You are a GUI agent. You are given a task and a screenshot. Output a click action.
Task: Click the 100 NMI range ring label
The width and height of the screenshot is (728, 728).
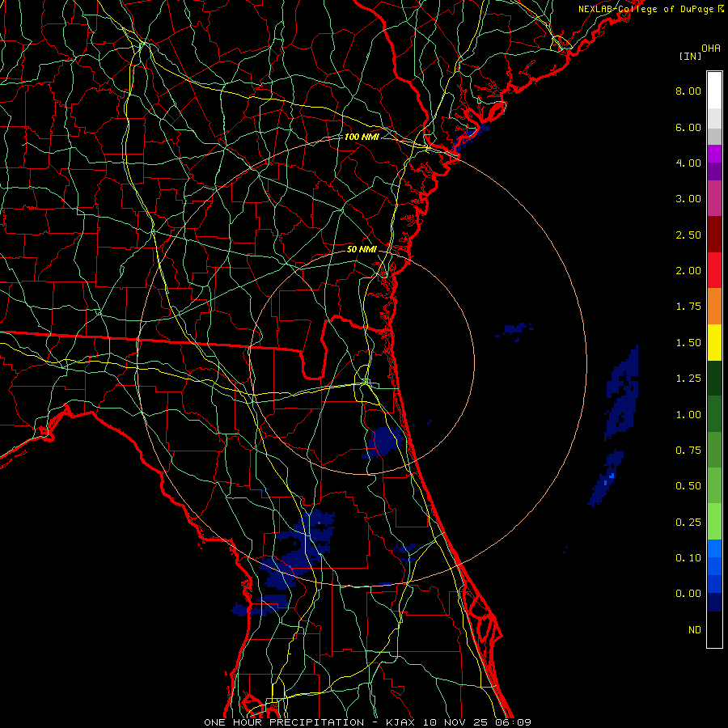(362, 137)
